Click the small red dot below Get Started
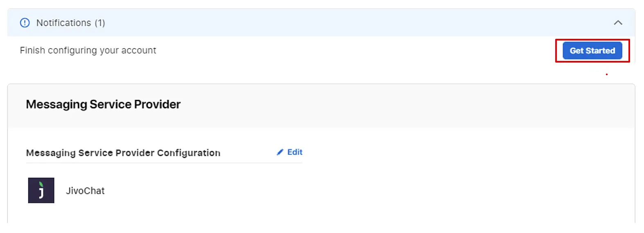Image resolution: width=644 pixels, height=233 pixels. pyautogui.click(x=607, y=74)
